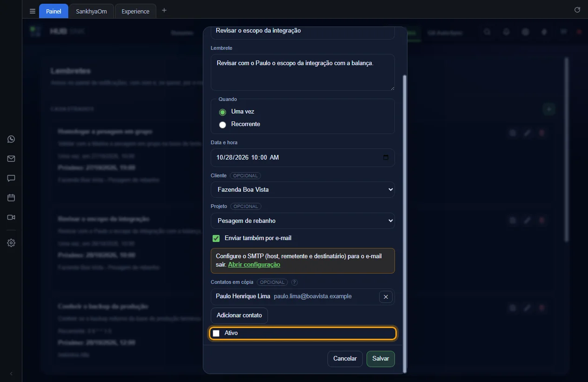Edit the Homologar a pesagem em grupo reminder
This screenshot has width=588, height=382.
click(527, 133)
